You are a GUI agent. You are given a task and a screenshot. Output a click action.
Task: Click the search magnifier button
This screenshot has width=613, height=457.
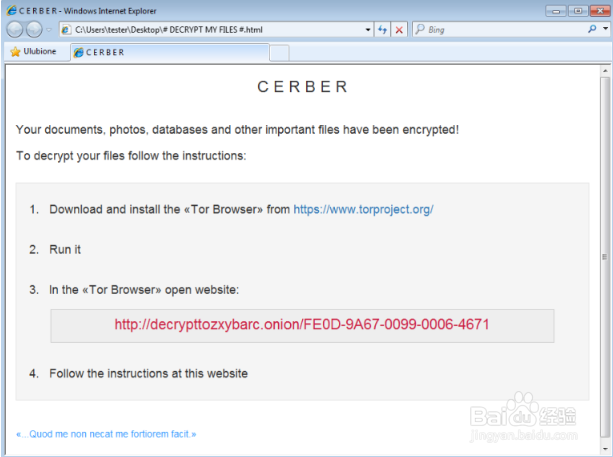592,29
